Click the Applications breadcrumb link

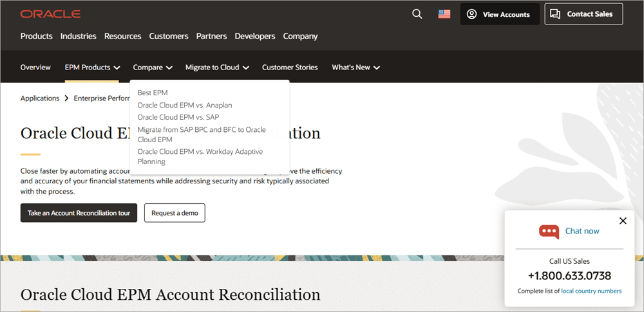pos(40,98)
